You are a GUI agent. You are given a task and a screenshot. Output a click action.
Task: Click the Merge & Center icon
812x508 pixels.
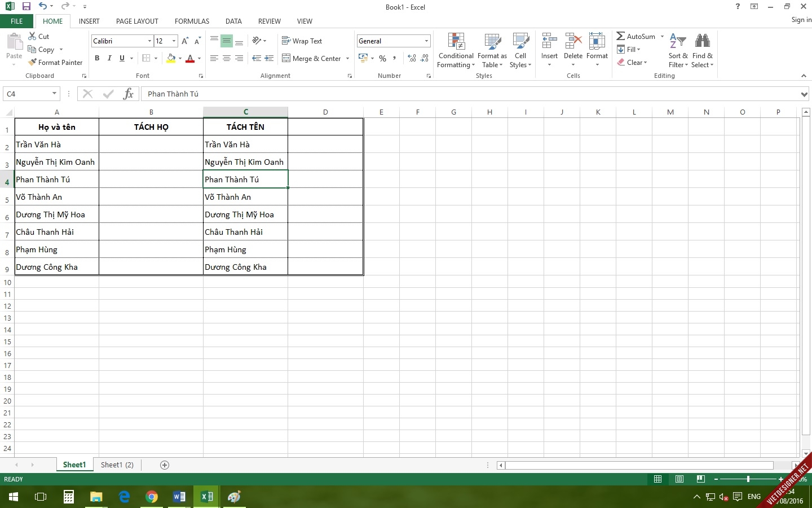point(286,58)
